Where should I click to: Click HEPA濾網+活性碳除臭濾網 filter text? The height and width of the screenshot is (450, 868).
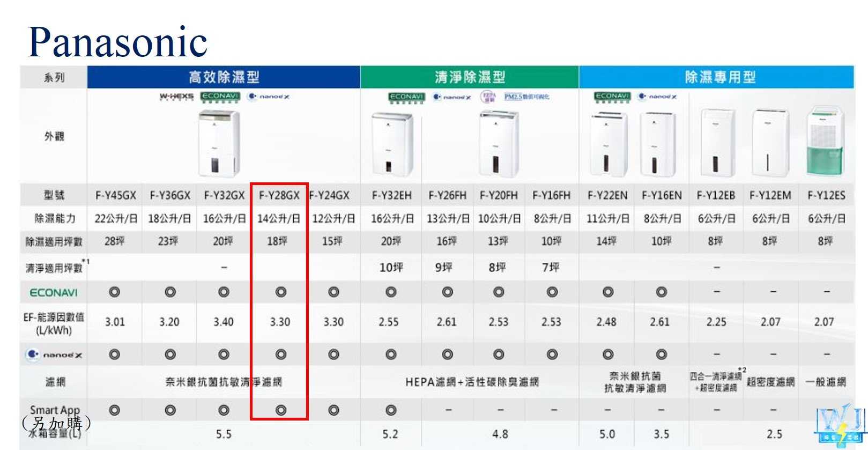(472, 382)
